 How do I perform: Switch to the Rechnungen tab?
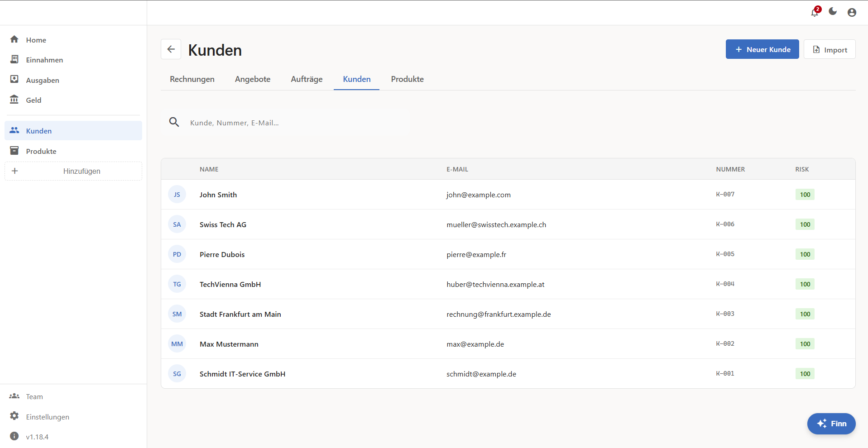pyautogui.click(x=192, y=79)
